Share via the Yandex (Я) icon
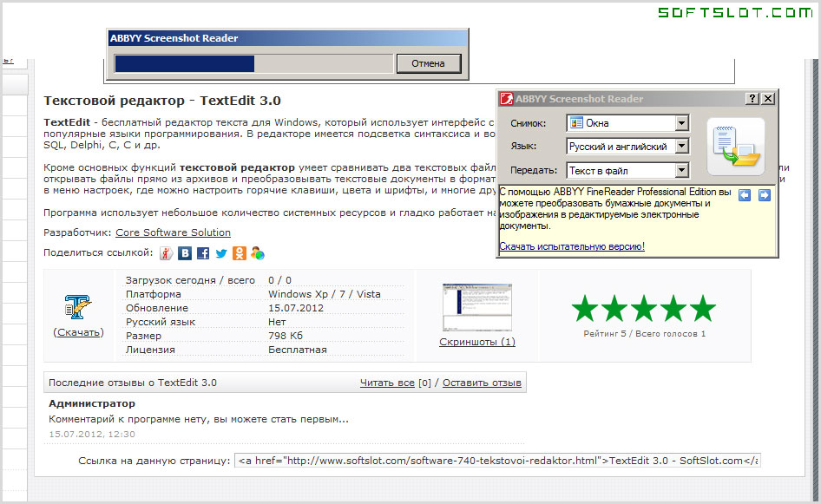Image resolution: width=821 pixels, height=504 pixels. point(166,253)
